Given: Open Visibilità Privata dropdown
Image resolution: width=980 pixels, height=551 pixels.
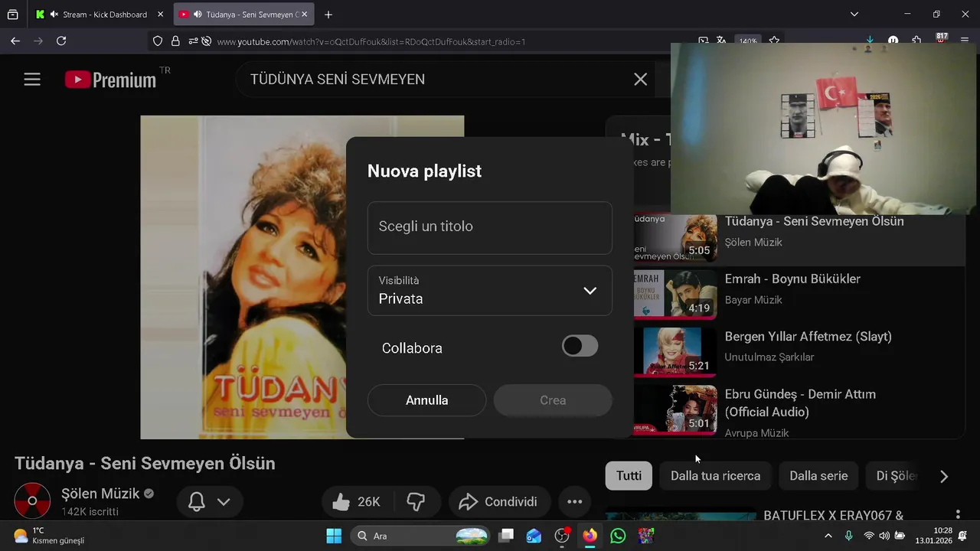Looking at the screenshot, I should pyautogui.click(x=490, y=291).
